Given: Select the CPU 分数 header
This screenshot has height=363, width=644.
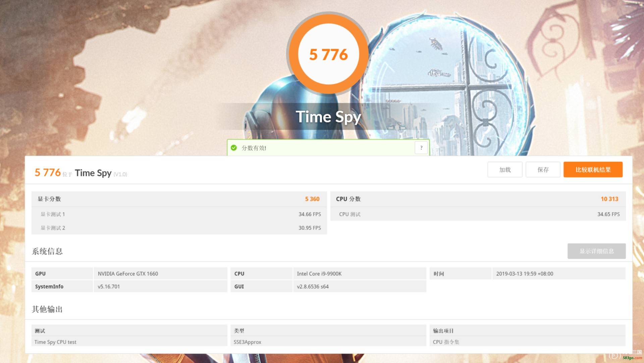Looking at the screenshot, I should (x=478, y=199).
